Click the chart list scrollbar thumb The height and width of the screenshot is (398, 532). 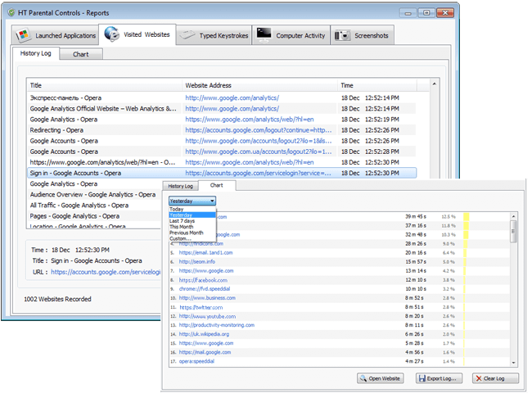[513, 231]
